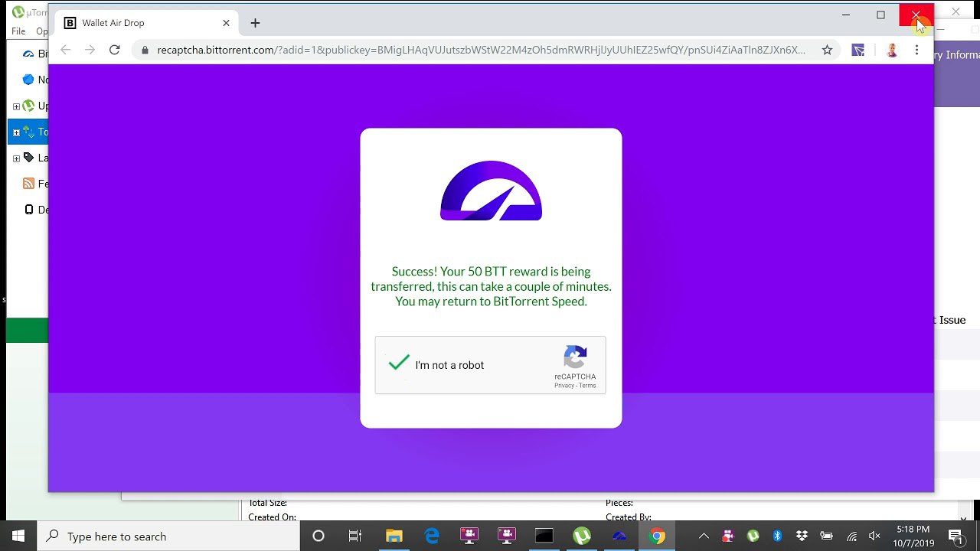Click Chrome's back navigation arrow

click(66, 50)
